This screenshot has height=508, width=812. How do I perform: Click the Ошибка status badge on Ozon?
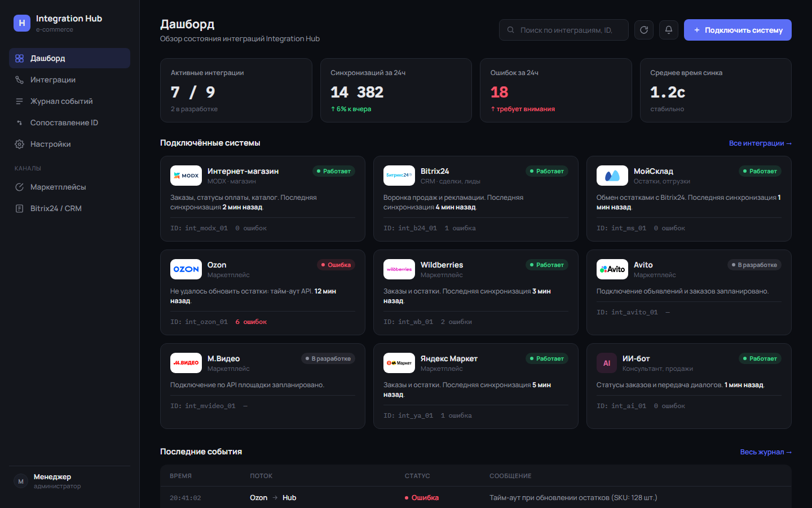coord(336,265)
